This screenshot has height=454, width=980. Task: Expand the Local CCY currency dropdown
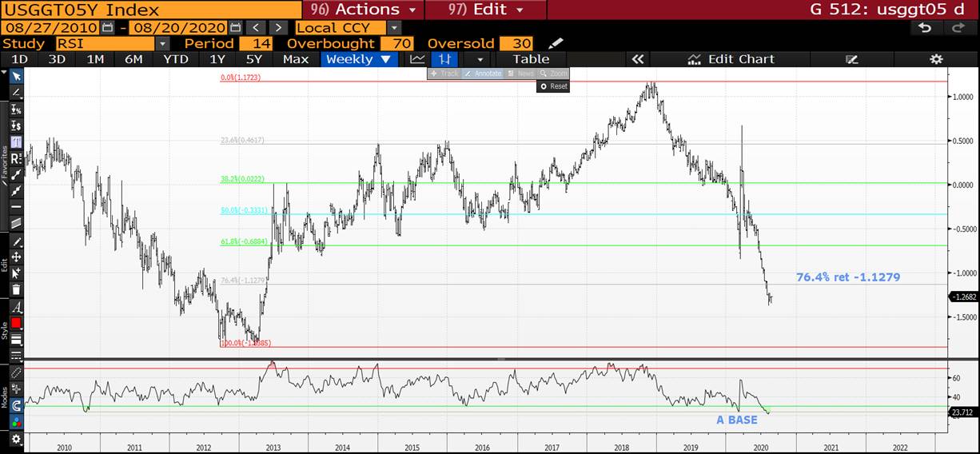click(x=393, y=27)
